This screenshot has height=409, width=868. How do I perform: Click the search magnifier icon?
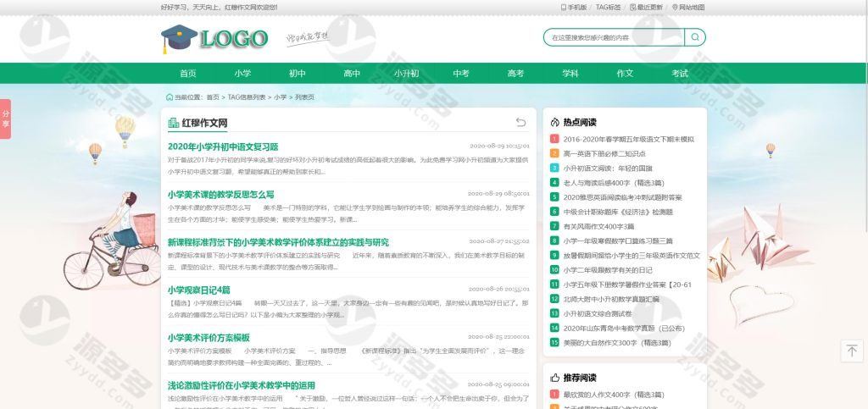click(694, 37)
